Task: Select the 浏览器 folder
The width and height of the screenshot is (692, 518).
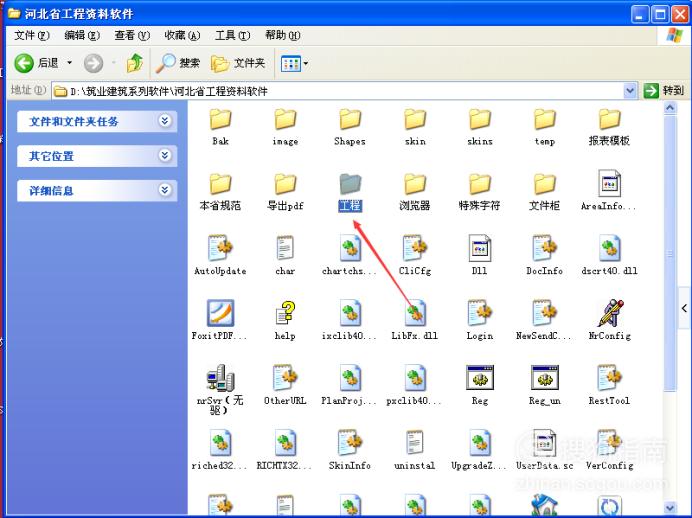Action: pos(415,191)
